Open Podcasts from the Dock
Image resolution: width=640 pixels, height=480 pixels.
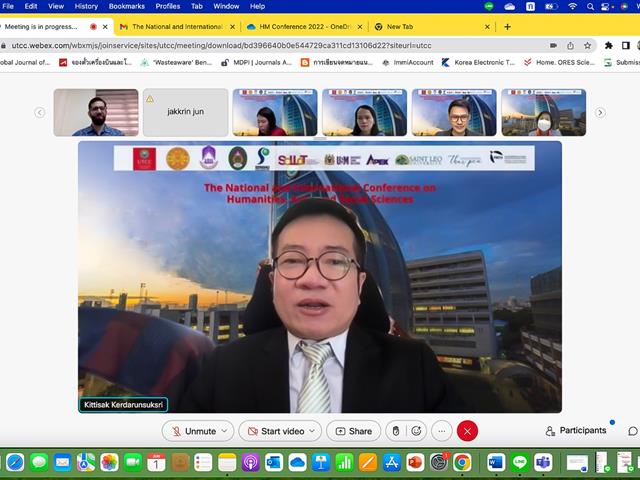[x=251, y=462]
